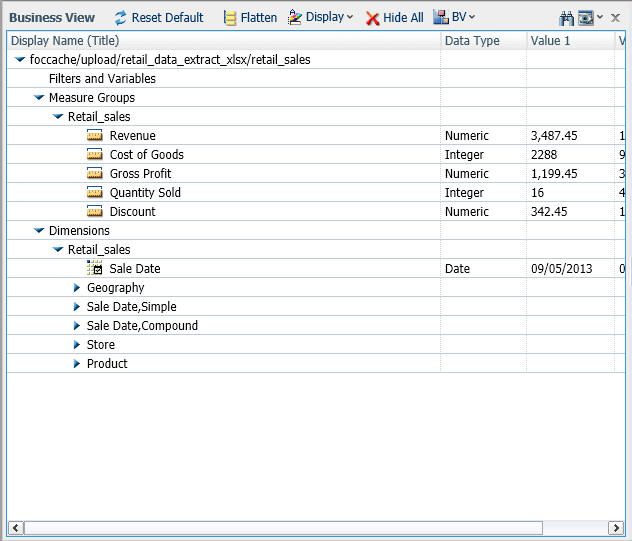The image size is (632, 541).
Task: Click the Cost of Goods ruler icon
Action: click(95, 154)
